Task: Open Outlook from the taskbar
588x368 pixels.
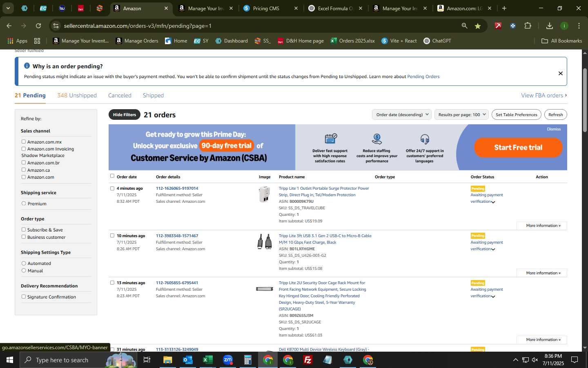Action: click(x=188, y=360)
